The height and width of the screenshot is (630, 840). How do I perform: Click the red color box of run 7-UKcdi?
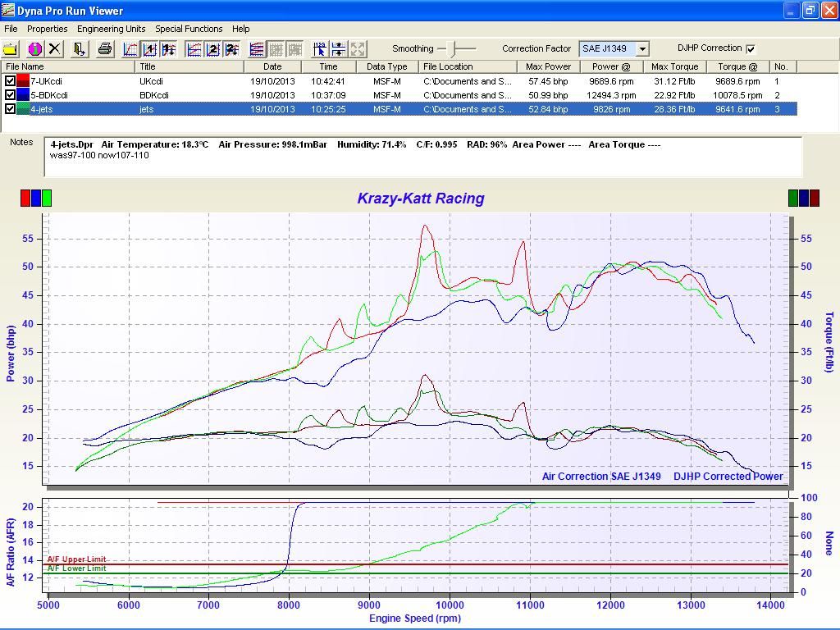[22, 81]
